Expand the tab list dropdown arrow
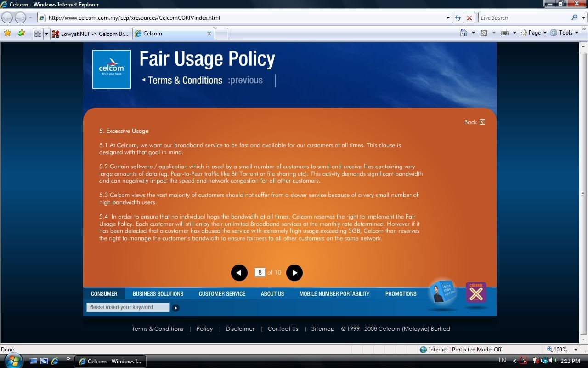This screenshot has height=368, width=588. [46, 34]
